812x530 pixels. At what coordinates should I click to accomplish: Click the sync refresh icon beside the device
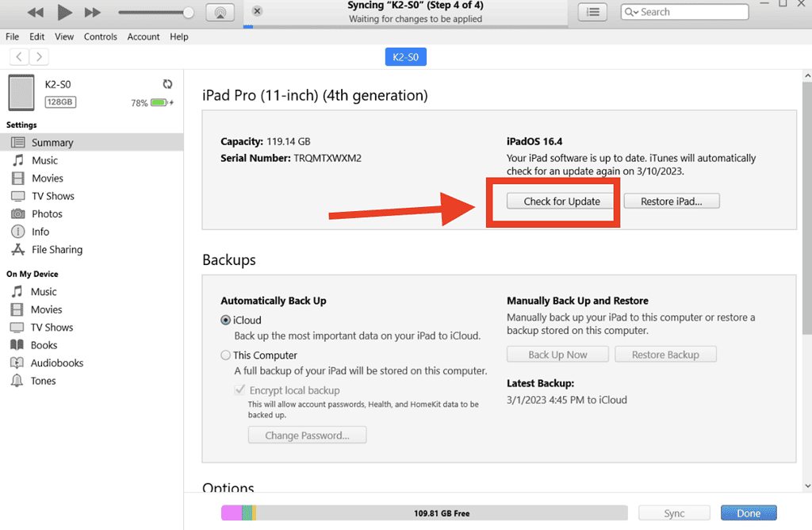[x=167, y=83]
